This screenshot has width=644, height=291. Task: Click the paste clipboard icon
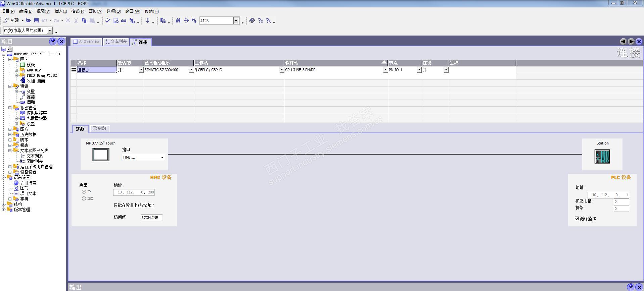(92, 20)
